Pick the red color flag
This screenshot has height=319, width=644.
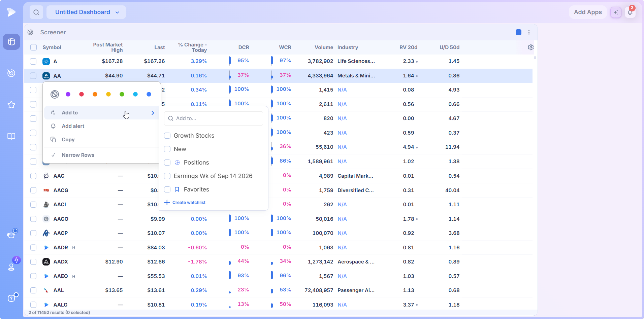point(82,94)
